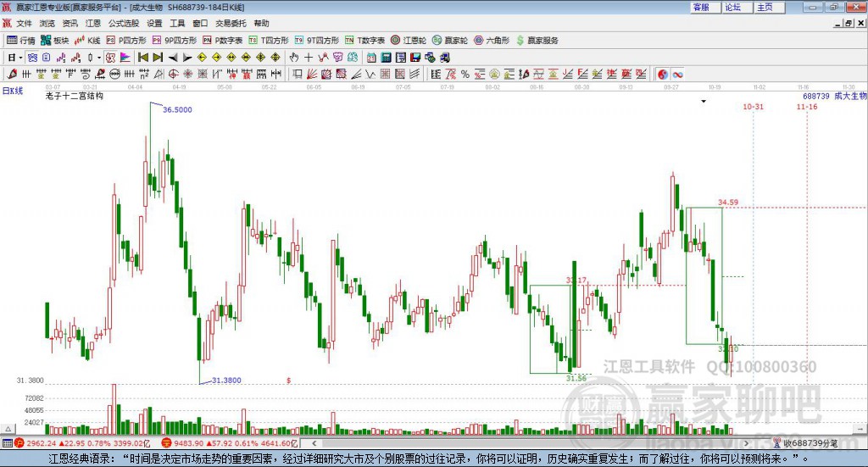This screenshot has height=467, width=868.
Task: Click the zigzag wave line tool
Action: click(370, 74)
